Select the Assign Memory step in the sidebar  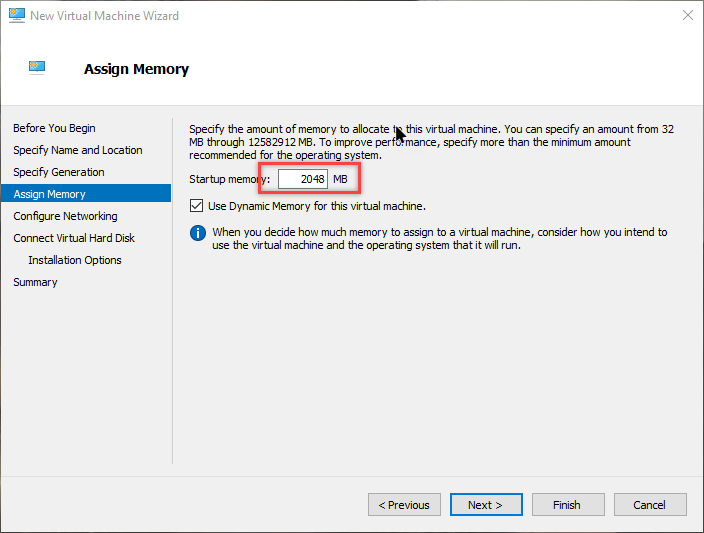(x=49, y=194)
